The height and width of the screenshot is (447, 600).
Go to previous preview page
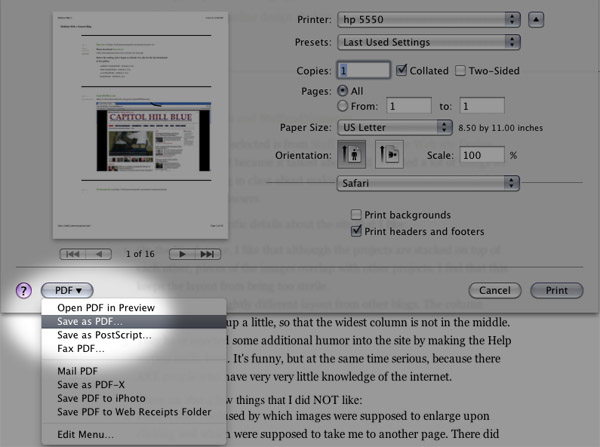tap(99, 254)
